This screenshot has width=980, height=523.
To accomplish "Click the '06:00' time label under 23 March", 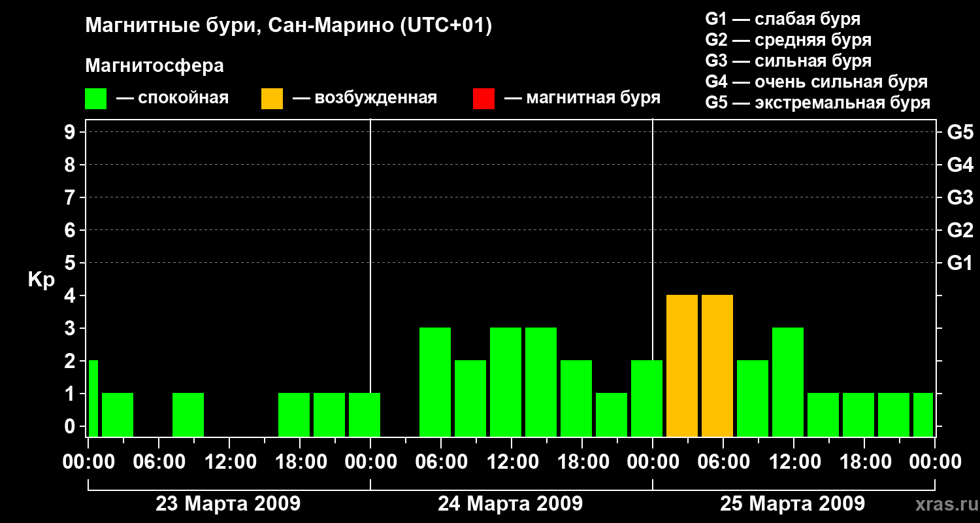I will click(x=159, y=462).
